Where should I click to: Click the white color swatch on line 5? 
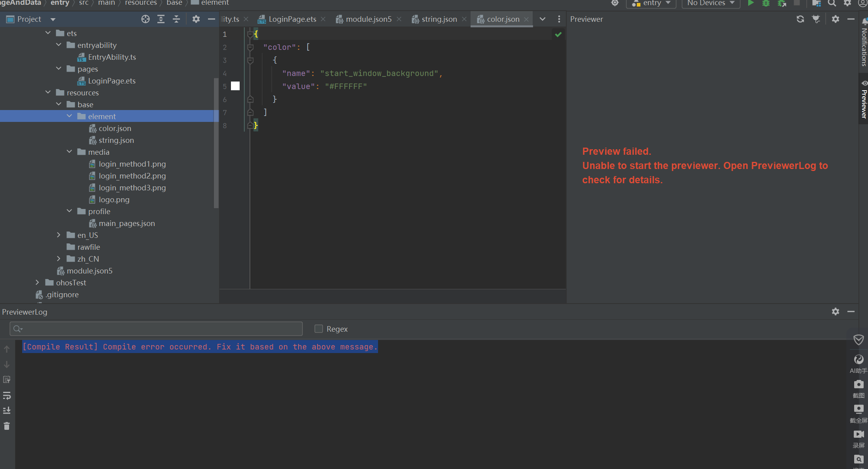[235, 86]
